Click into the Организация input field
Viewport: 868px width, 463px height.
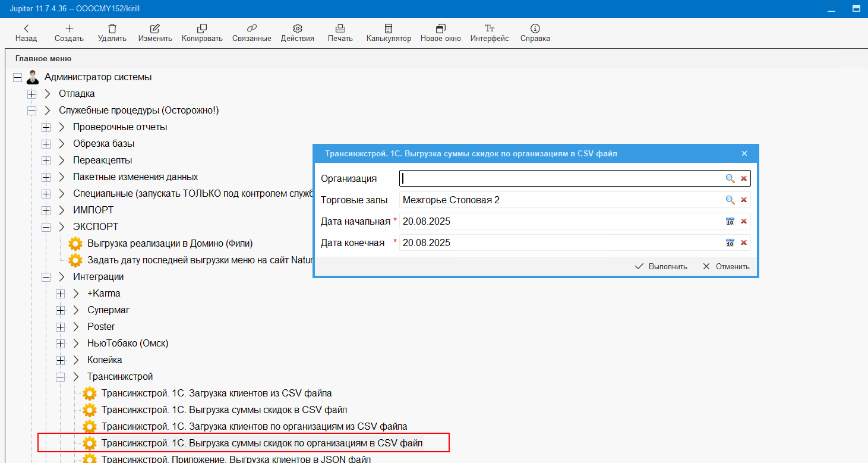[x=558, y=178]
